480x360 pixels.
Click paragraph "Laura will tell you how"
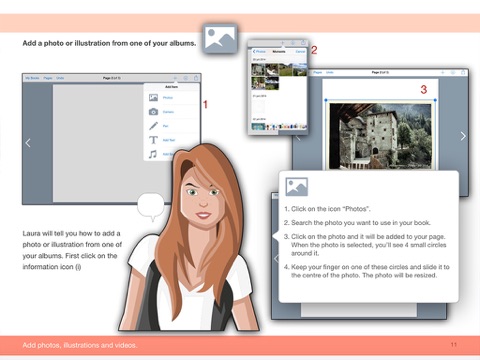pyautogui.click(x=72, y=250)
